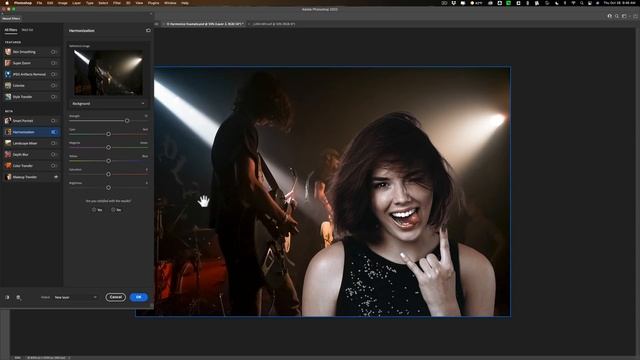
Task: Enable the Super Zoom toggle
Action: [53, 63]
